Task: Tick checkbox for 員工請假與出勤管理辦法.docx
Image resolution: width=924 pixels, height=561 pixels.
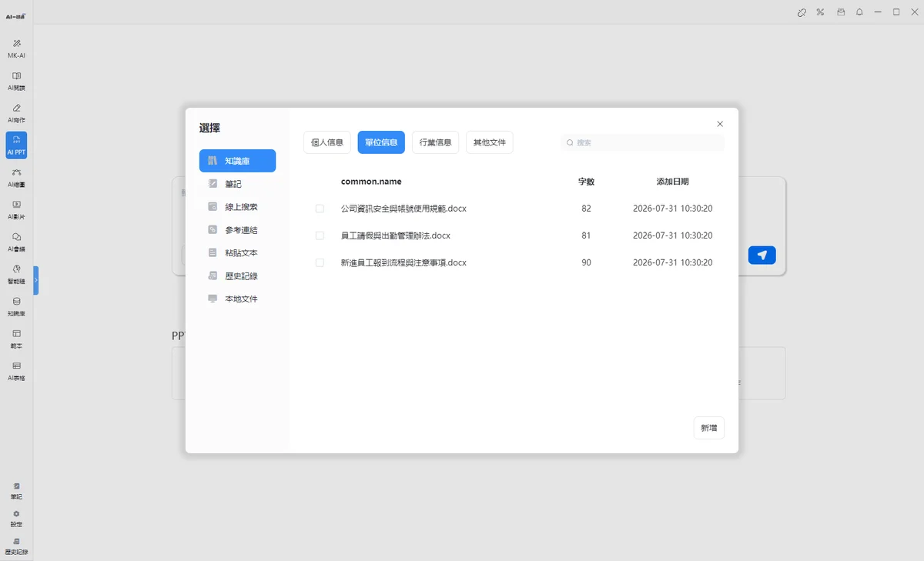Action: pyautogui.click(x=320, y=235)
